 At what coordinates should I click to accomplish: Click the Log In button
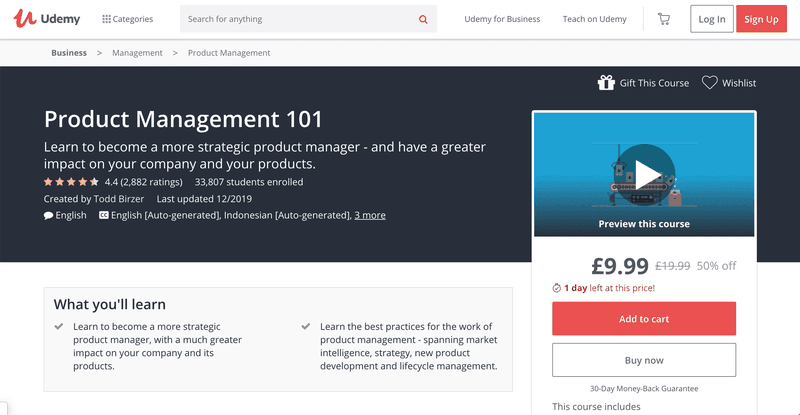click(712, 19)
